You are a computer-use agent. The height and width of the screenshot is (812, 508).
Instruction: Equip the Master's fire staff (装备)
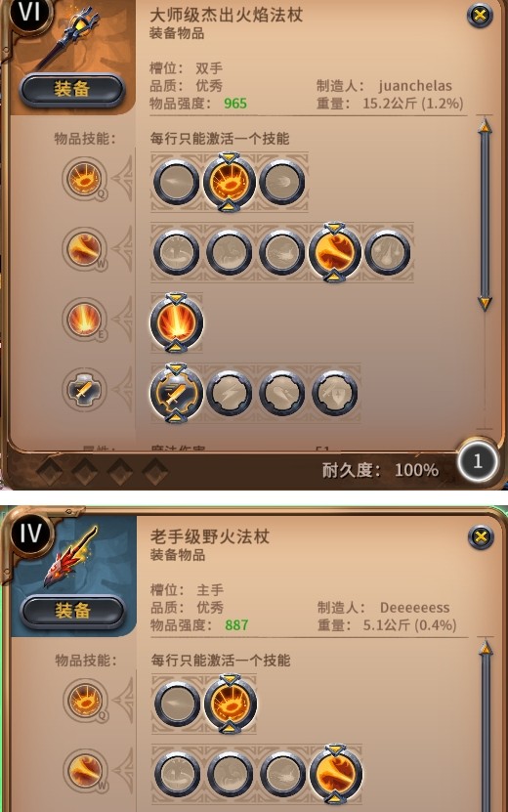click(72, 90)
